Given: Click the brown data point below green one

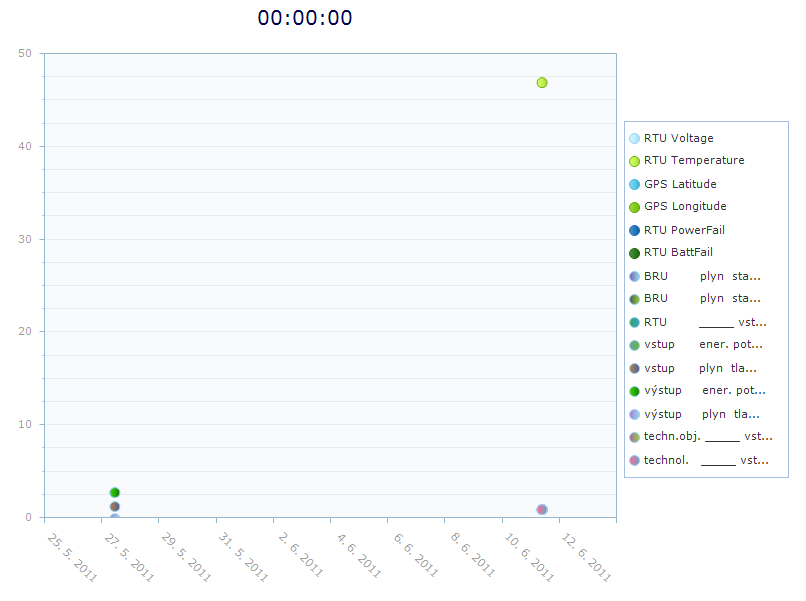Looking at the screenshot, I should click(115, 507).
